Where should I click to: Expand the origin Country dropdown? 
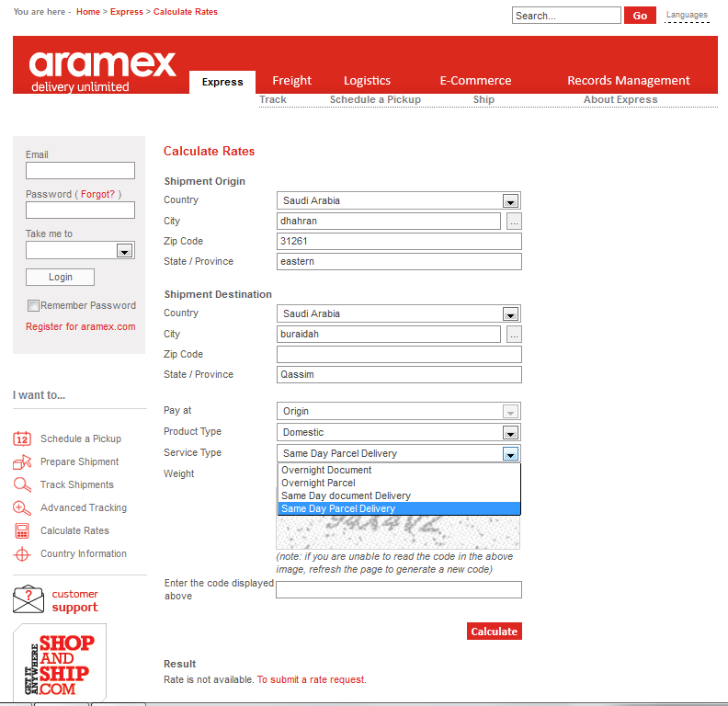tap(510, 201)
